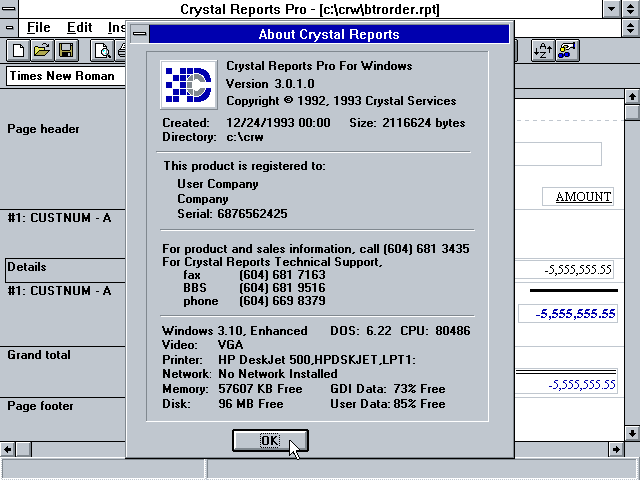The width and height of the screenshot is (640, 480).
Task: Open the Edit menu
Action: [x=79, y=27]
